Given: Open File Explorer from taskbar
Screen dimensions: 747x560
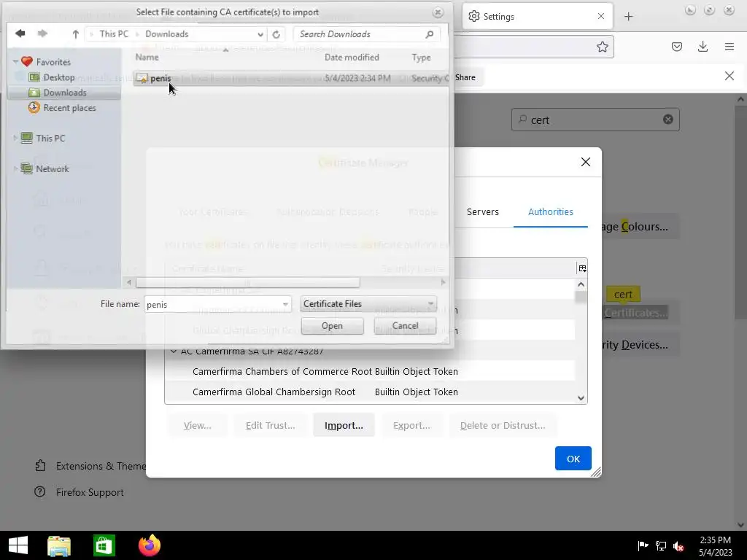Looking at the screenshot, I should tap(59, 545).
